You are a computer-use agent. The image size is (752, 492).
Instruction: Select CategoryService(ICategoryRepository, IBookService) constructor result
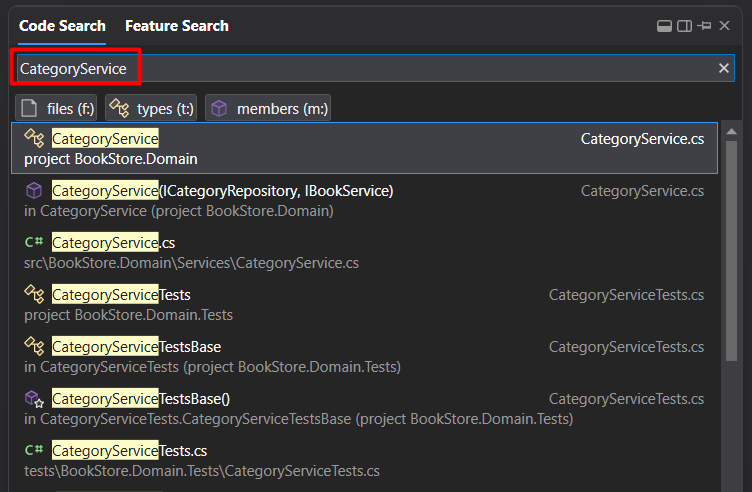[x=222, y=190]
